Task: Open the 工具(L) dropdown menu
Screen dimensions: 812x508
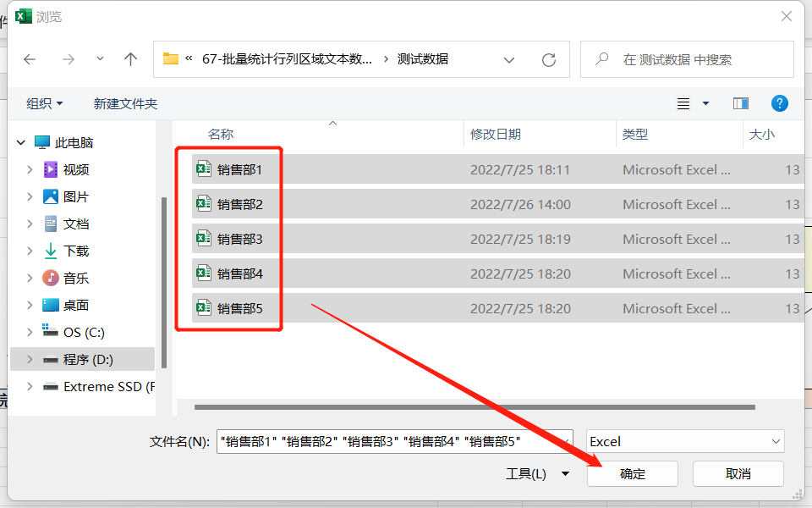Action: [x=538, y=474]
